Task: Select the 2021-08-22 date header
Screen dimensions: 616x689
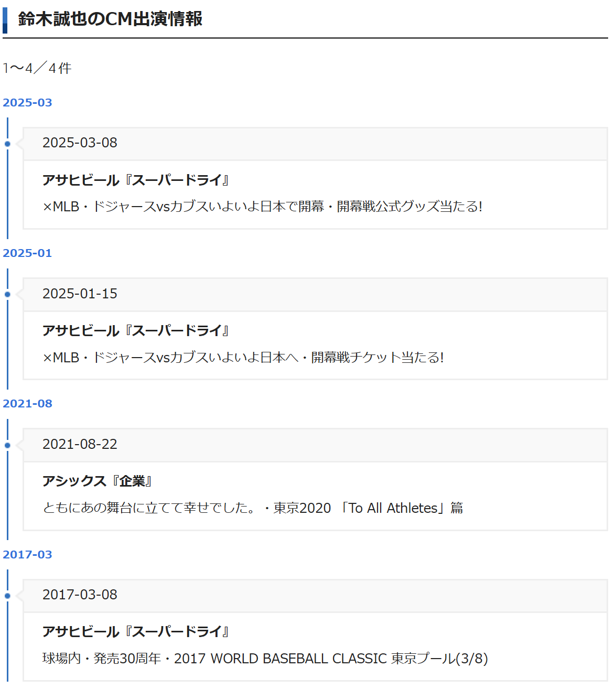Action: (80, 444)
